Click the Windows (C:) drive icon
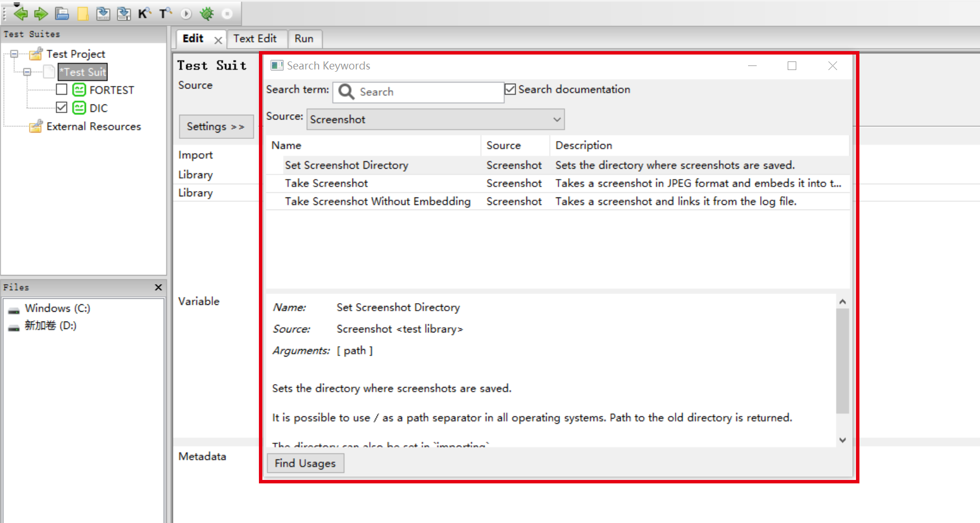The width and height of the screenshot is (980, 523). coord(14,310)
